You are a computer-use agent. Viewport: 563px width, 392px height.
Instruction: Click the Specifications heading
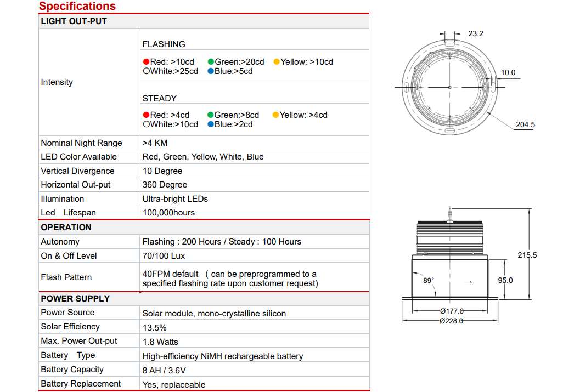click(77, 7)
